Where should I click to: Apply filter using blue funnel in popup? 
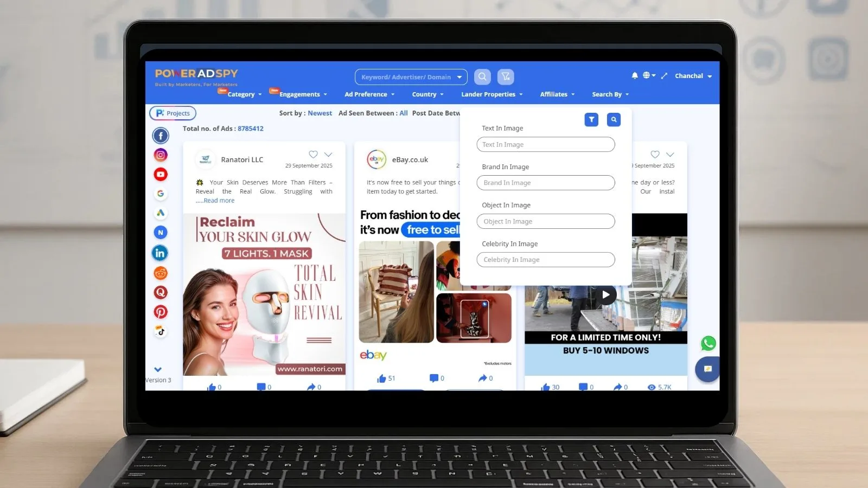tap(591, 120)
